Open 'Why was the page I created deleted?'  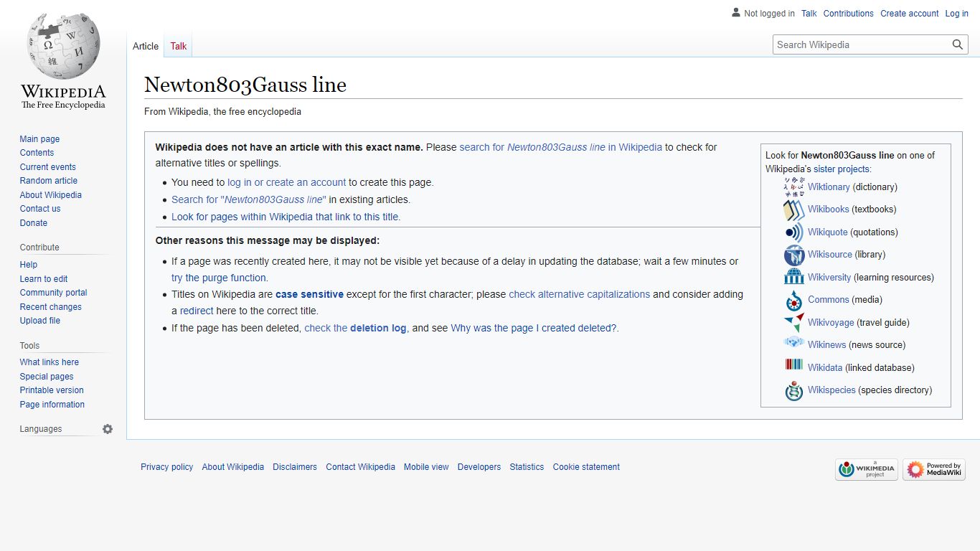pyautogui.click(x=534, y=328)
